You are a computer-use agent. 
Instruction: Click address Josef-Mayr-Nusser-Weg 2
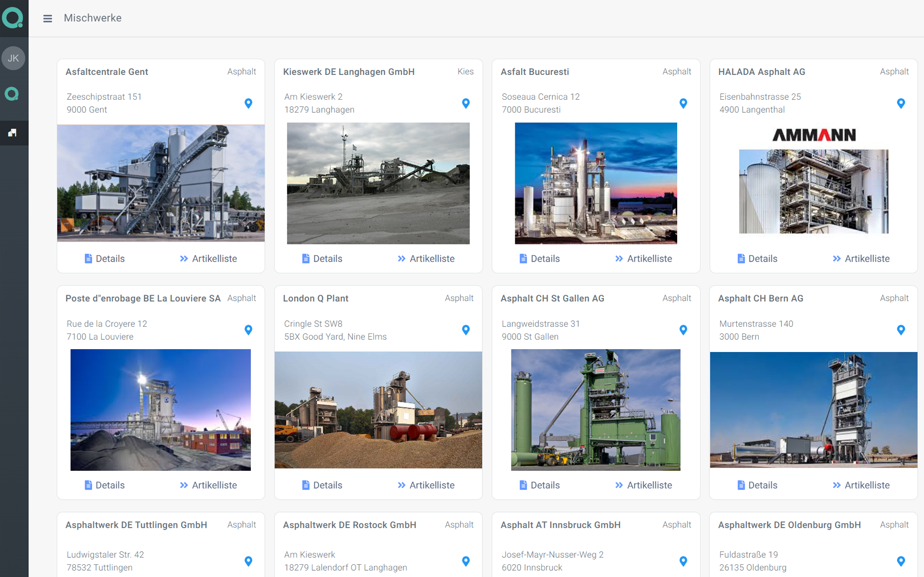click(x=552, y=555)
